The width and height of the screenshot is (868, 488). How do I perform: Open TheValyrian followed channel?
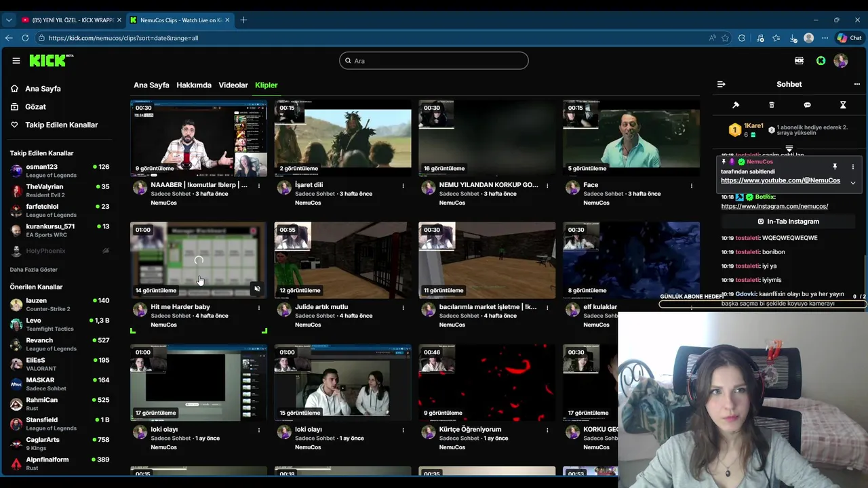(60, 190)
